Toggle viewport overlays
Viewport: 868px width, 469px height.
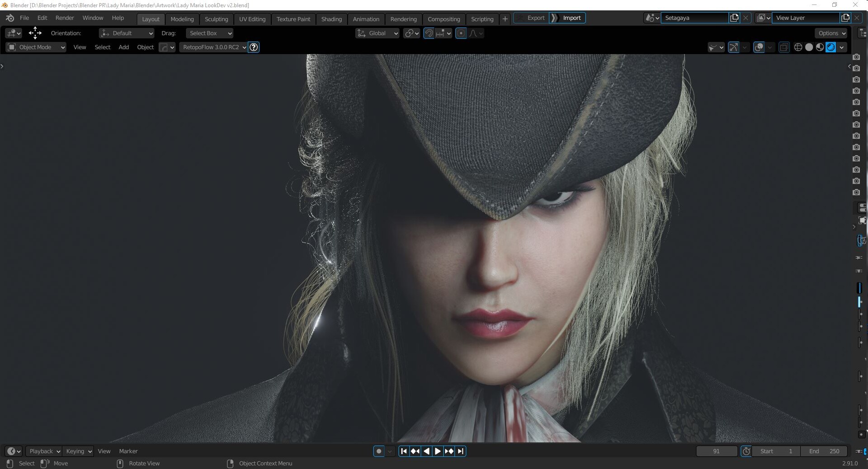(x=759, y=47)
